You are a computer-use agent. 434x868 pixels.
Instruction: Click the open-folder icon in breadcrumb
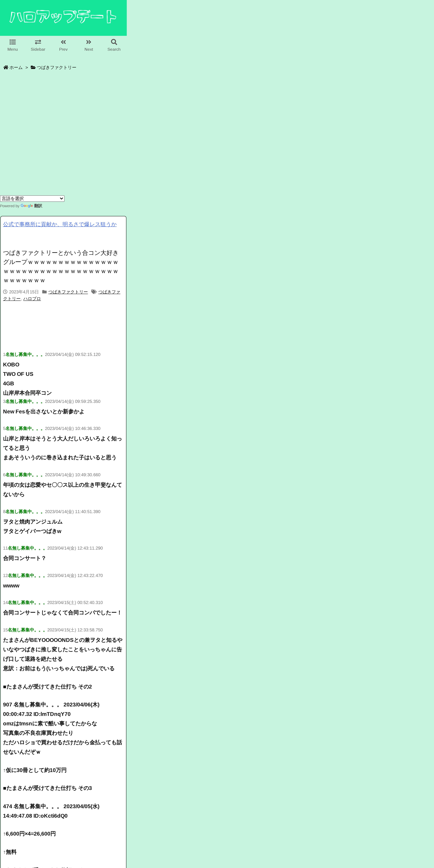(33, 67)
